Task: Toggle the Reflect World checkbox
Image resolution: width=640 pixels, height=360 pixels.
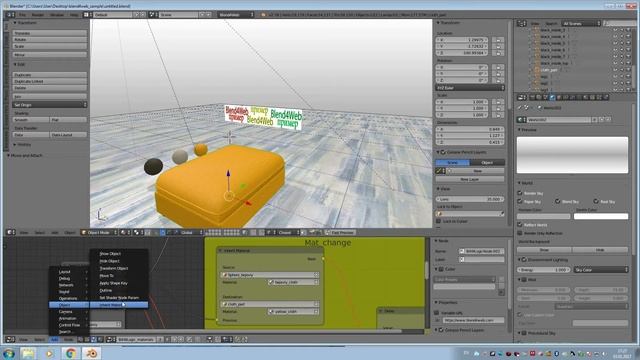Action: pos(520,225)
